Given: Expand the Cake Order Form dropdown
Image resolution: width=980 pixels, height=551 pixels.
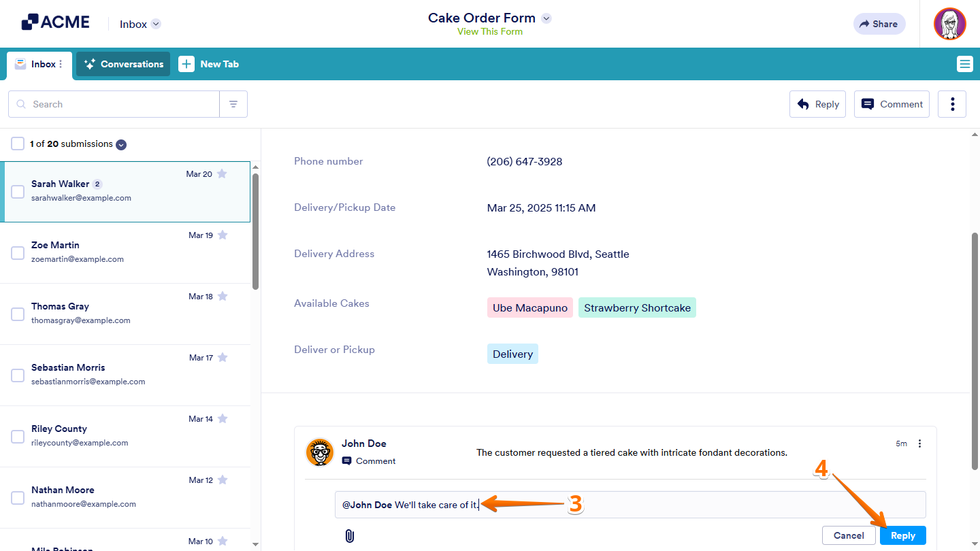Looking at the screenshot, I should [546, 18].
